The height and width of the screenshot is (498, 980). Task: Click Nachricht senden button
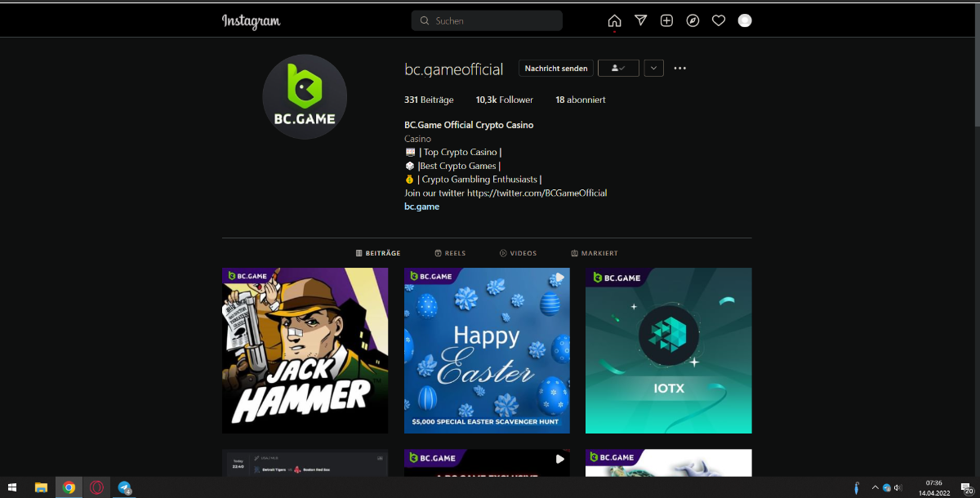click(556, 69)
